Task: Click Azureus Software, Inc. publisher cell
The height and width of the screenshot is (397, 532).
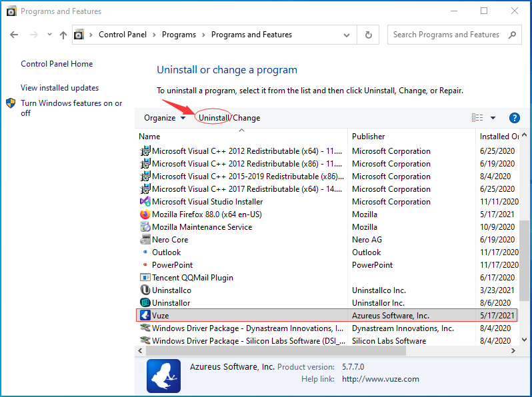Action: point(391,315)
